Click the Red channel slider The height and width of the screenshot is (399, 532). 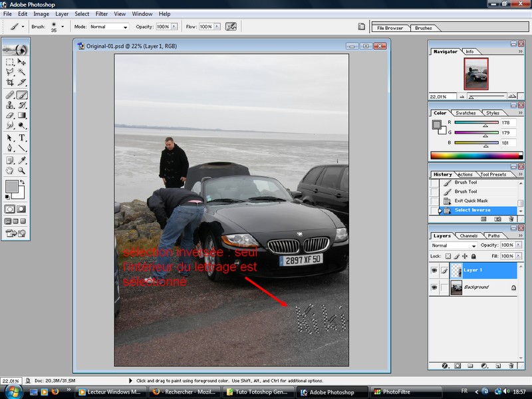[x=476, y=122]
